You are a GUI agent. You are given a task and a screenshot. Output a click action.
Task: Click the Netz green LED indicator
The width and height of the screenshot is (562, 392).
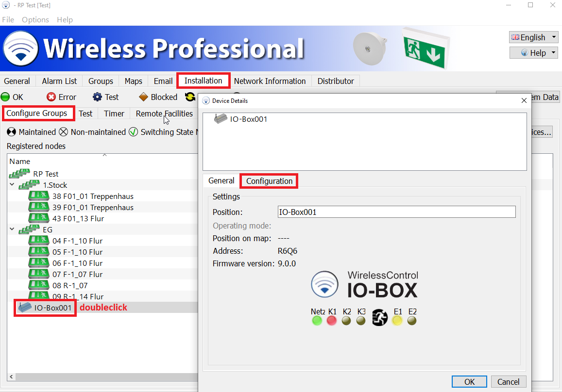(x=317, y=321)
